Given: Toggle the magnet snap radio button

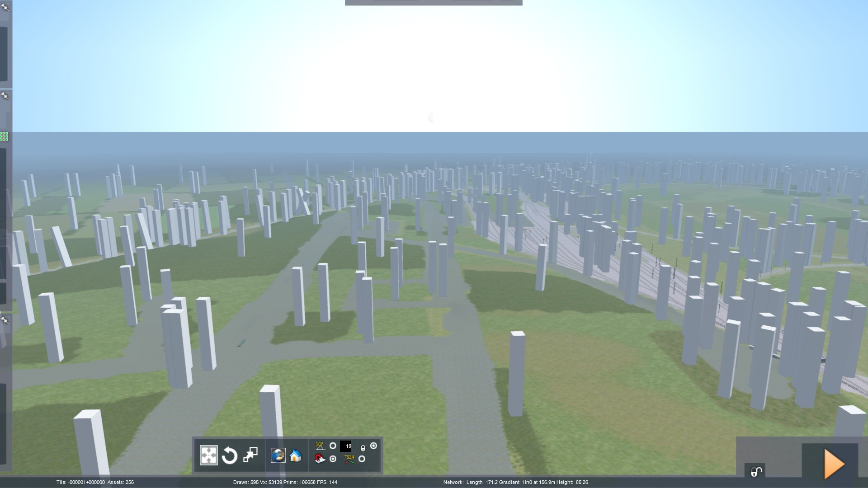Looking at the screenshot, I should 333,459.
